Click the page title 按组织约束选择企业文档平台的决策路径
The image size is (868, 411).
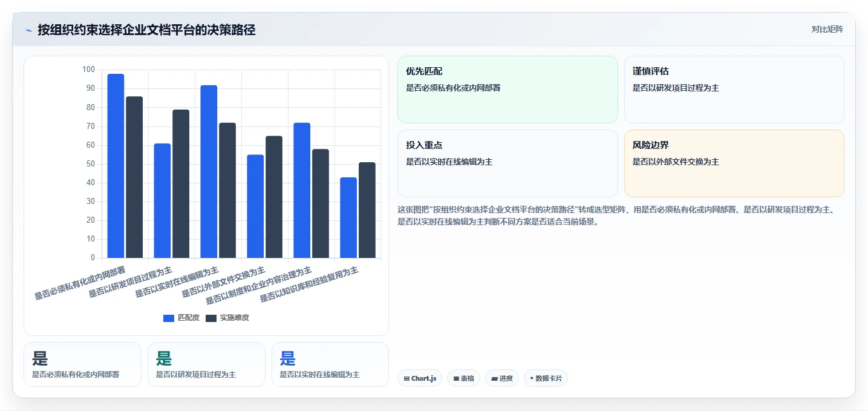point(146,30)
